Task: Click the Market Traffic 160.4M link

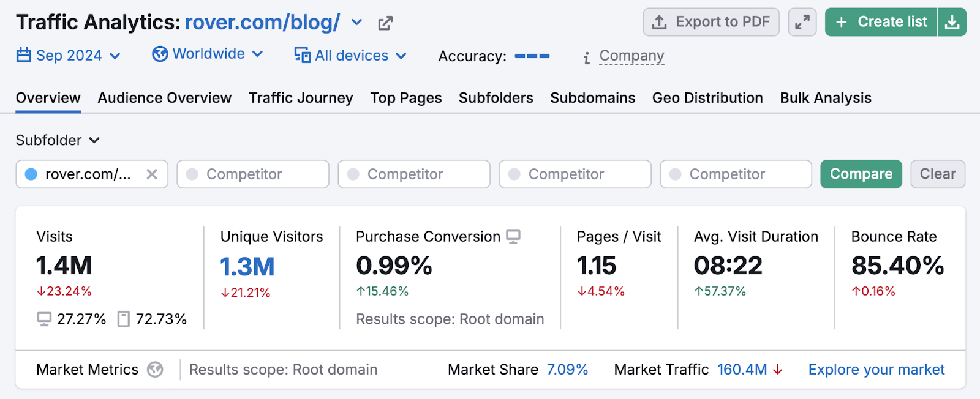Action: point(742,370)
